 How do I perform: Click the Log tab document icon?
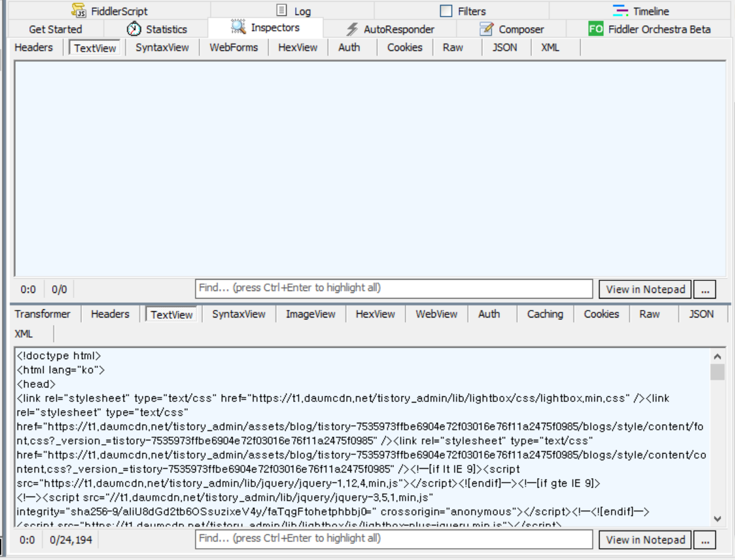pos(282,10)
